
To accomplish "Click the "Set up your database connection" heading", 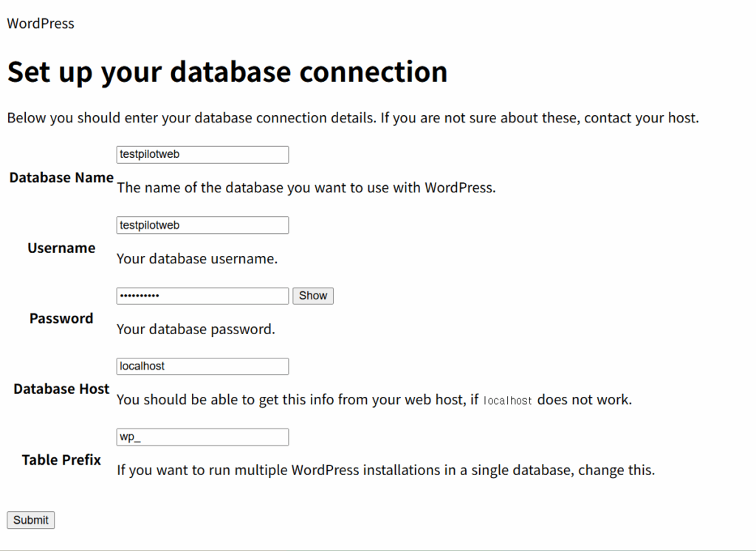I will click(227, 72).
